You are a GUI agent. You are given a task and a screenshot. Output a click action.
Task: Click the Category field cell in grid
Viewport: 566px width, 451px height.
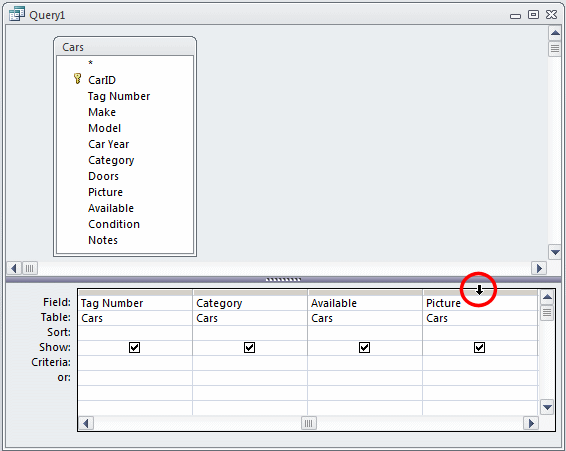click(x=250, y=303)
